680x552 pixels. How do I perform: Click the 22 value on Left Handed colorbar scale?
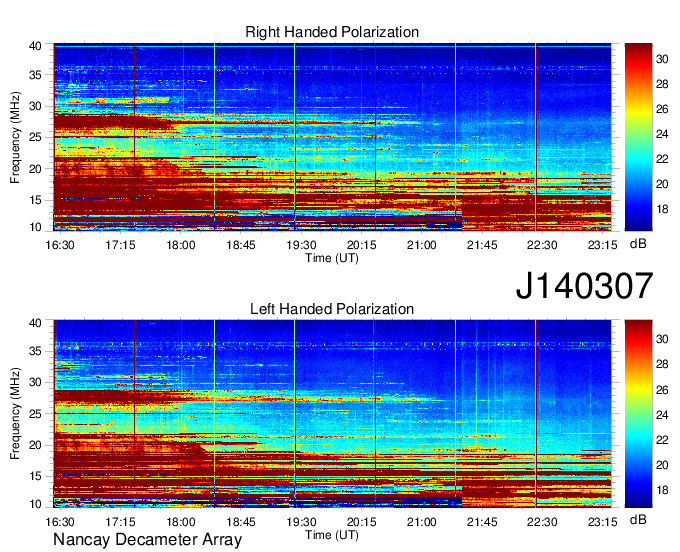662,440
